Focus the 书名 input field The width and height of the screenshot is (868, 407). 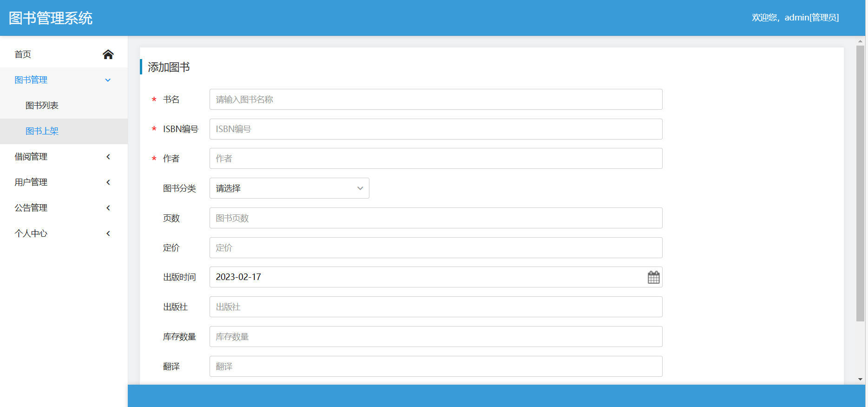click(x=436, y=100)
